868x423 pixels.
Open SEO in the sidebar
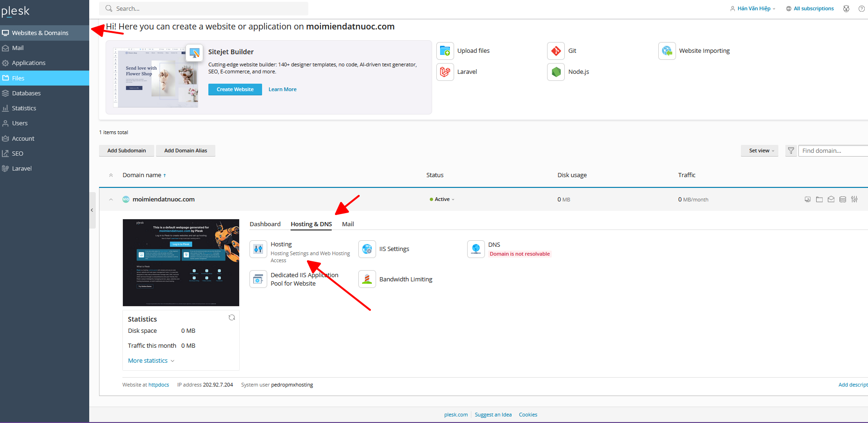(44, 153)
